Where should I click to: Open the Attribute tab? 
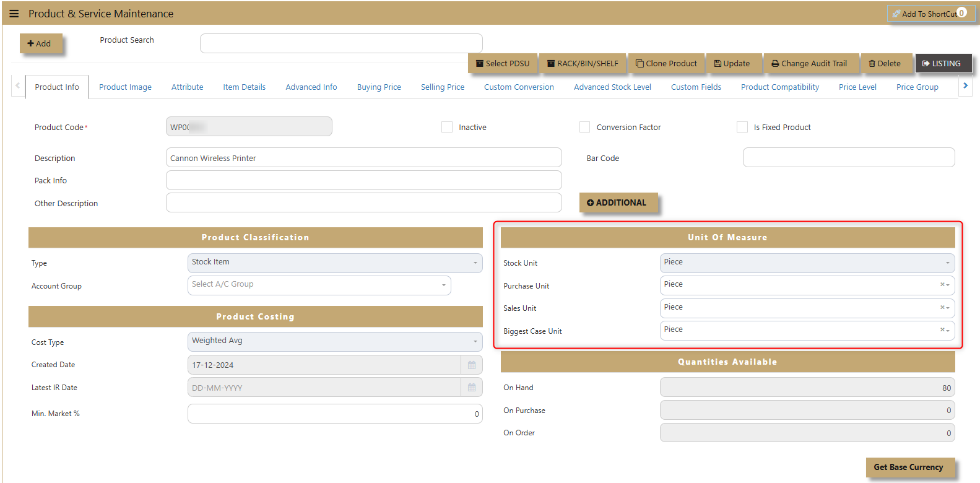coord(187,87)
